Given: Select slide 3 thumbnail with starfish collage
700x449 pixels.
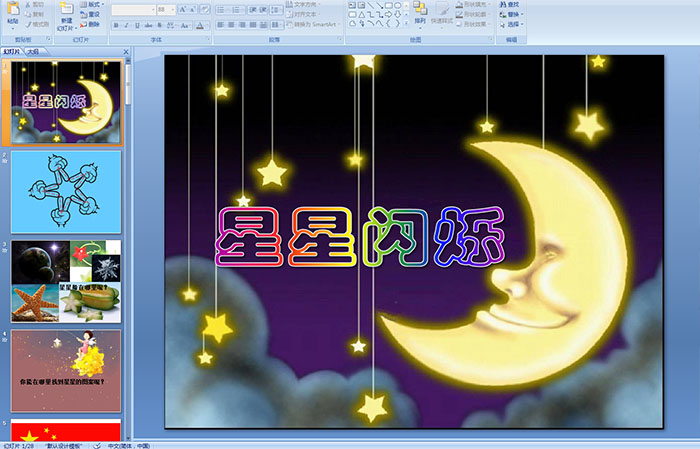Looking at the screenshot, I should pos(66,281).
